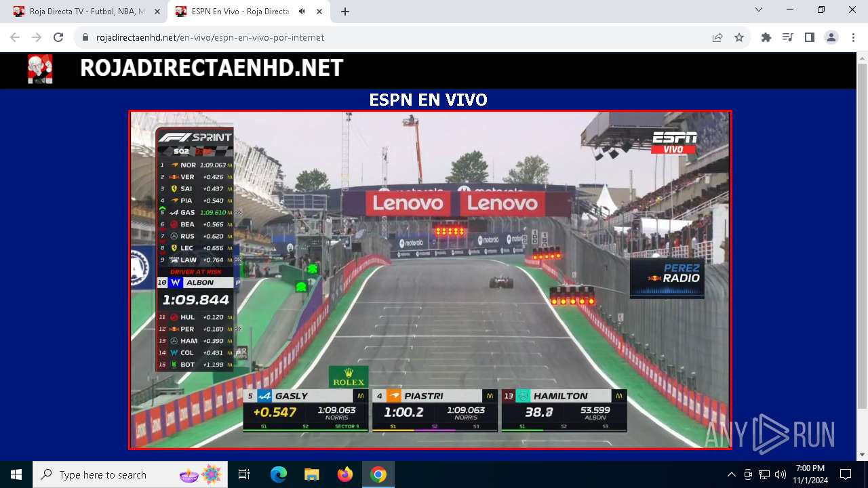Reload the current page
Image resolution: width=868 pixels, height=488 pixels.
[x=58, y=37]
